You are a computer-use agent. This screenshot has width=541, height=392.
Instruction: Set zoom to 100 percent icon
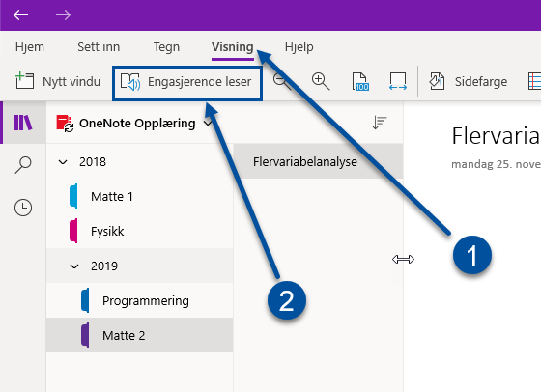point(360,82)
